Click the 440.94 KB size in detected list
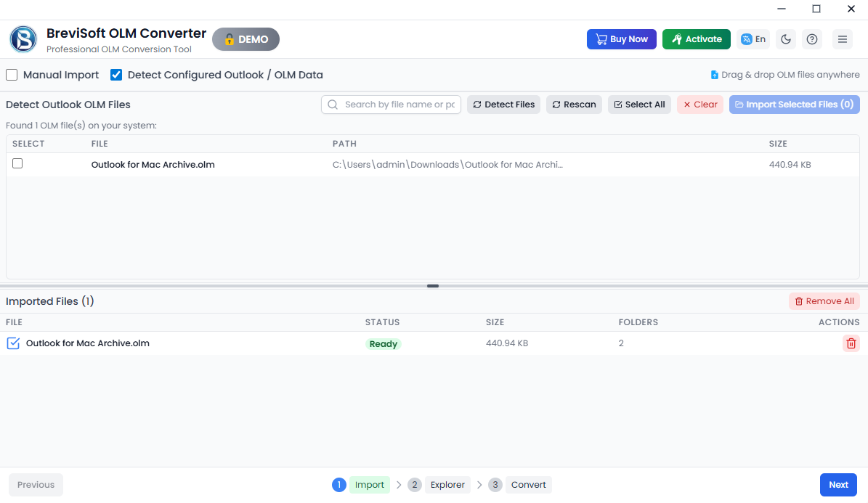This screenshot has height=503, width=868. (790, 164)
